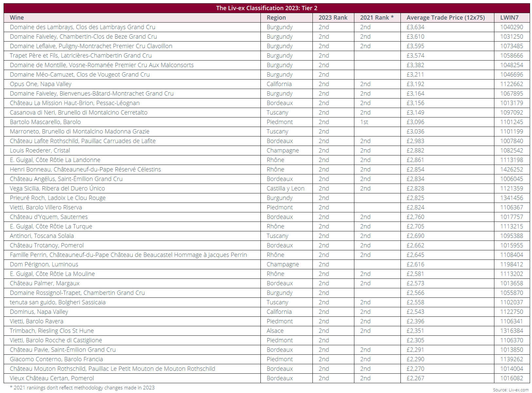Select 'Louis Roederer, Cristal' wine name
The height and width of the screenshot is (393, 532).
40,151
